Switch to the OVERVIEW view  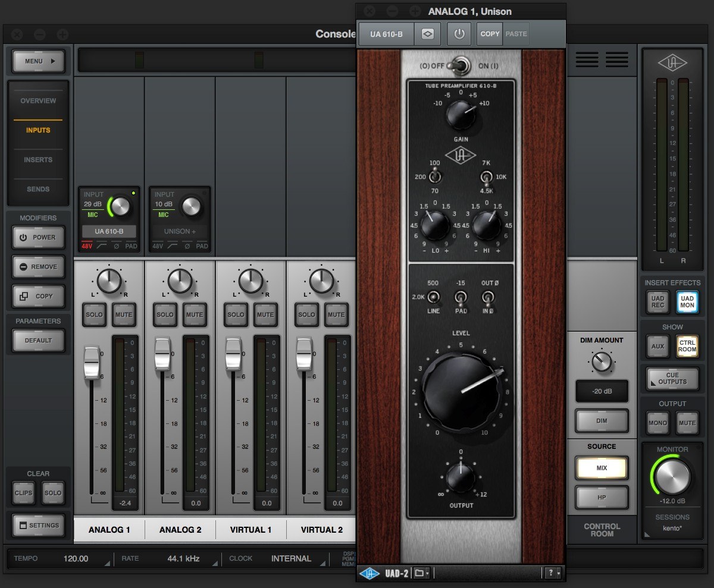(x=38, y=101)
